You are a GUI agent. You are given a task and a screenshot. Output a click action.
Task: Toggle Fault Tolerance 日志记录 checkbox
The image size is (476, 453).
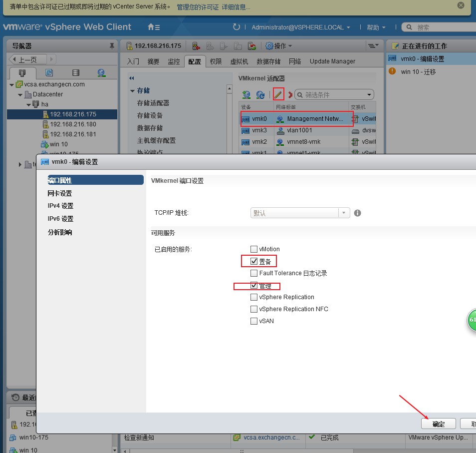254,273
